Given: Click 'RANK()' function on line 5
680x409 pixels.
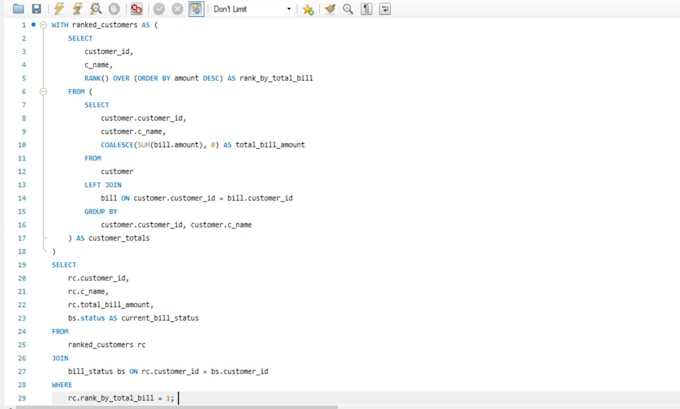Looking at the screenshot, I should pos(96,78).
